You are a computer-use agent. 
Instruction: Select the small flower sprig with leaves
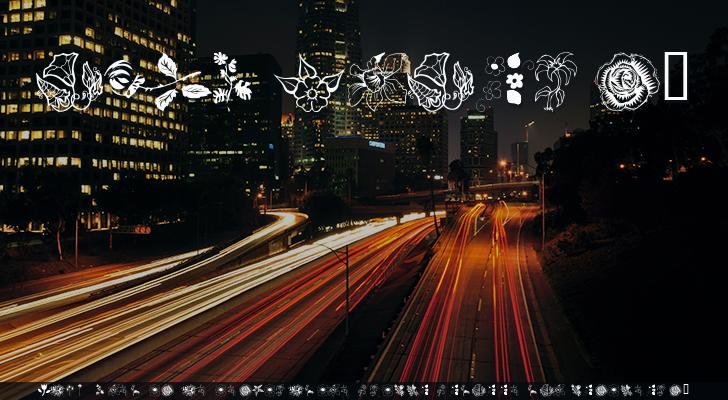tap(232, 77)
